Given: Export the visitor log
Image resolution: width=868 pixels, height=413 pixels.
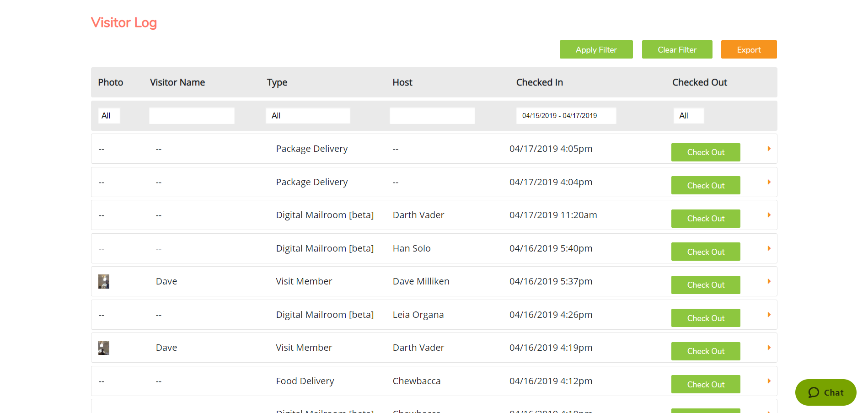Looking at the screenshot, I should coord(749,49).
